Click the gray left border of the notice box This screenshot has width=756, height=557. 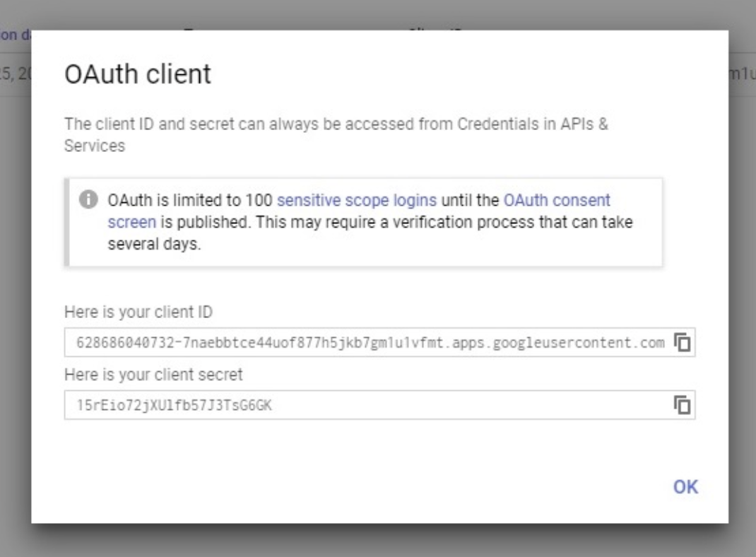point(67,221)
